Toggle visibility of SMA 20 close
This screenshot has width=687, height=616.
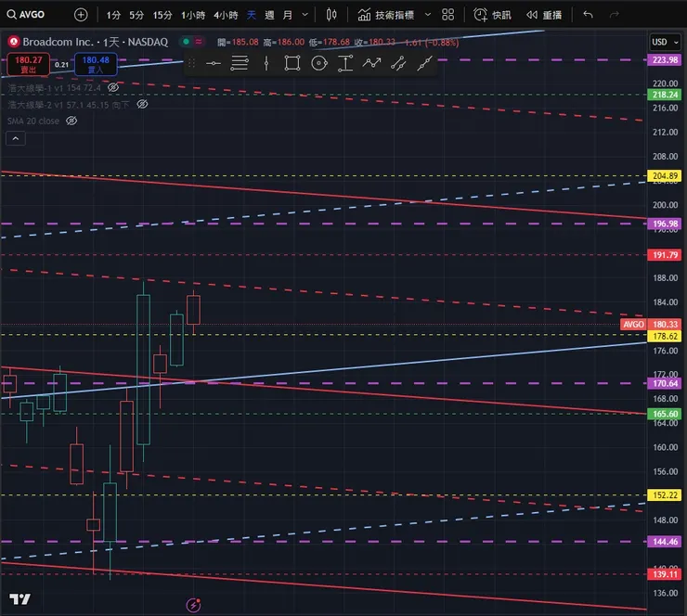[x=71, y=121]
